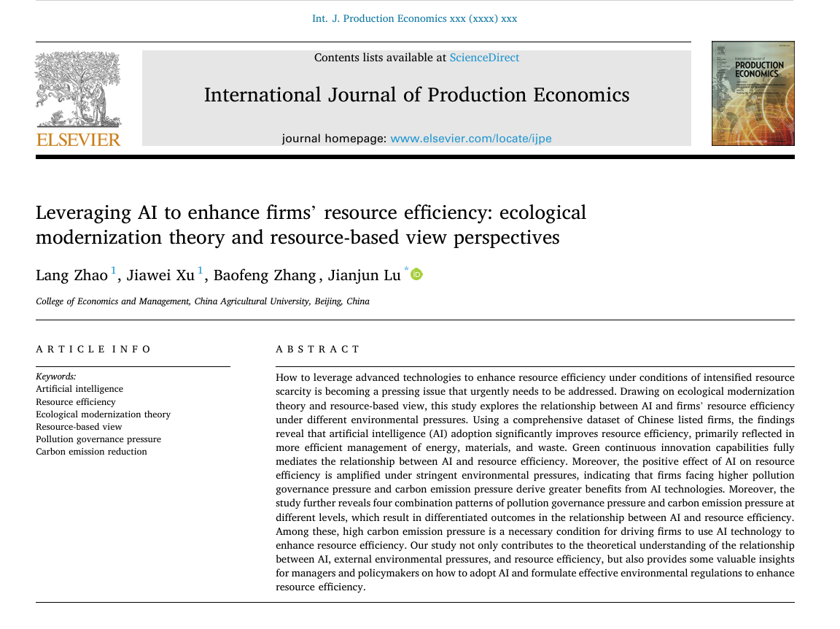Visit www.elsevier.com/locate/ijpe journal homepage
This screenshot has height=629, width=840.
click(x=470, y=139)
